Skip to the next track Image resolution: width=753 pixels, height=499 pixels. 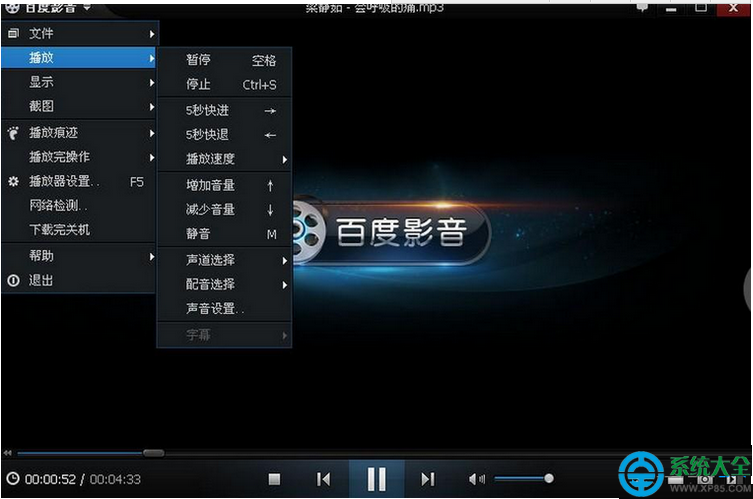(427, 479)
